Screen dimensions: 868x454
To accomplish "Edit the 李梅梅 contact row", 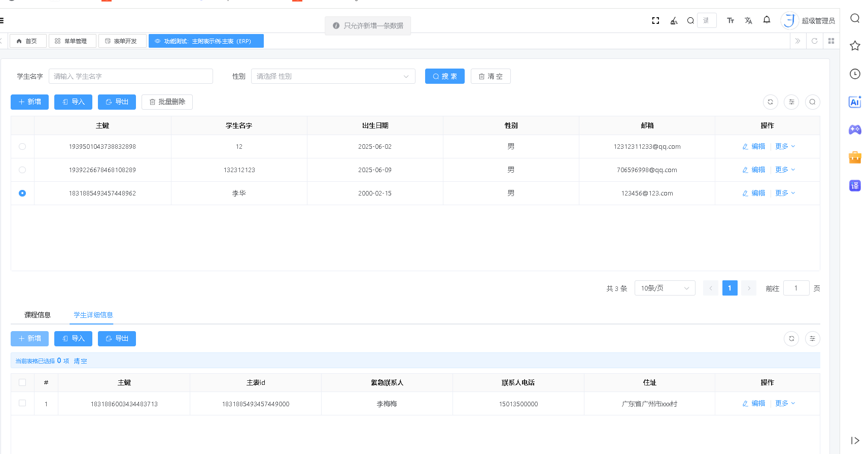I will (x=754, y=403).
